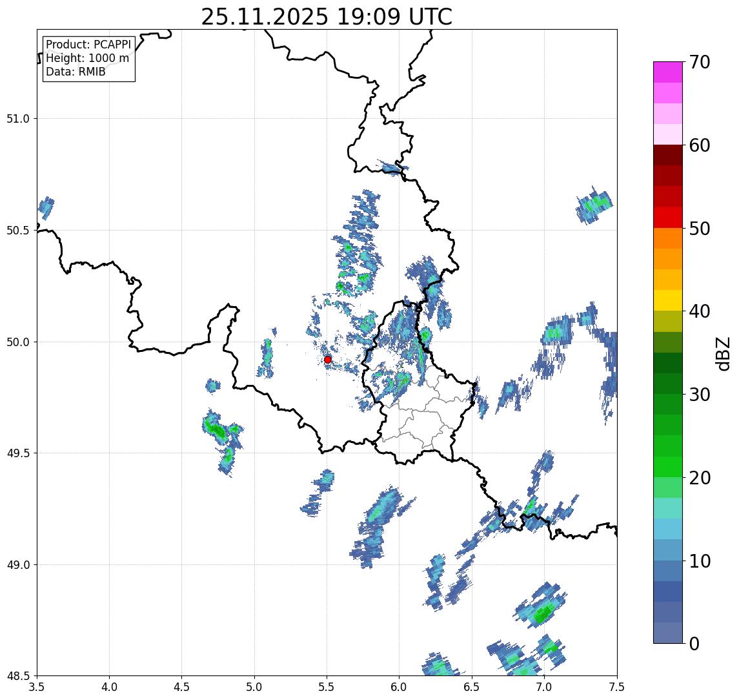
Task: Click colorbar tick label 50
Action: [700, 229]
